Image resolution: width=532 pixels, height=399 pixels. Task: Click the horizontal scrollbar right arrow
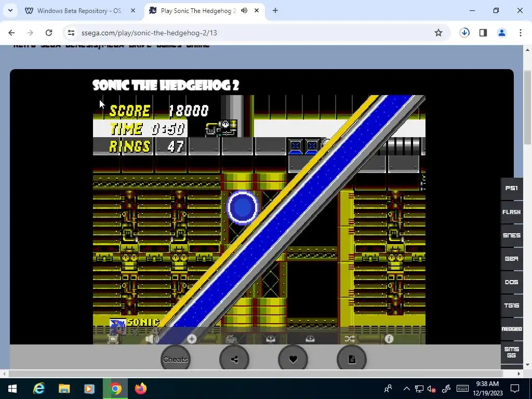pyautogui.click(x=519, y=374)
